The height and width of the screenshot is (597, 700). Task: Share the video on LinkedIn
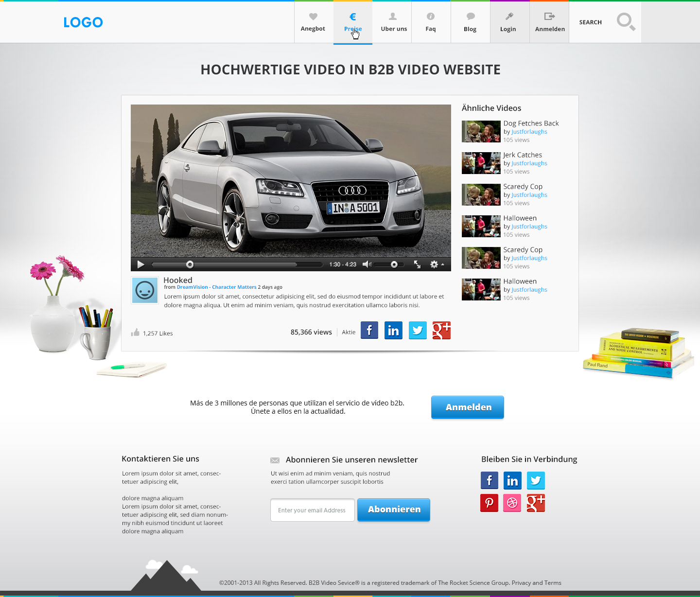pyautogui.click(x=393, y=331)
